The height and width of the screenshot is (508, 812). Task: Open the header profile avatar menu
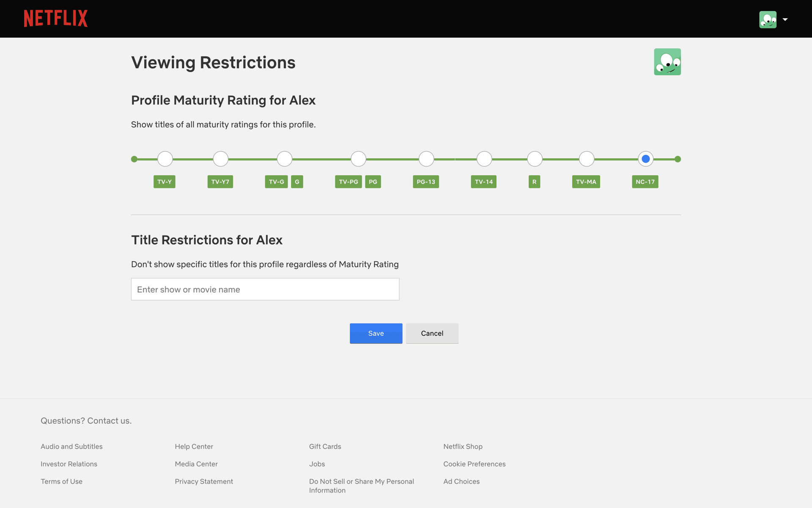768,19
